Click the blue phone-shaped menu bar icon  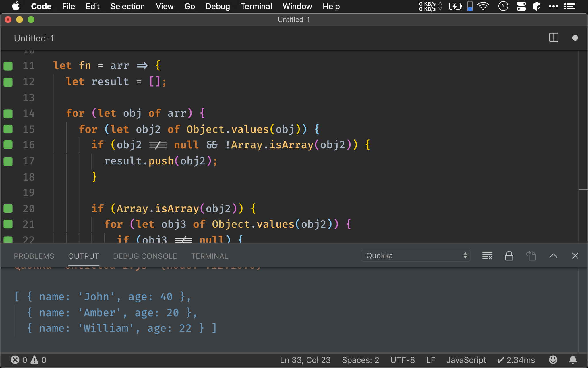click(x=470, y=6)
